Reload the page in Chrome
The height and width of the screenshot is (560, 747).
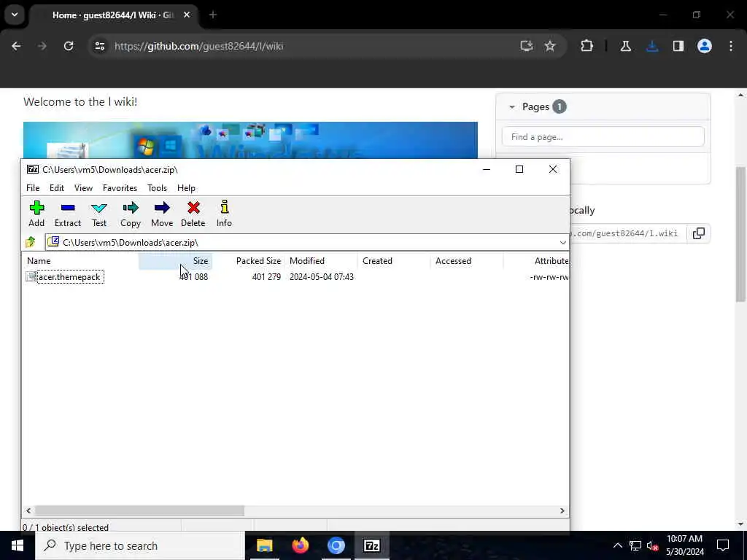[69, 46]
